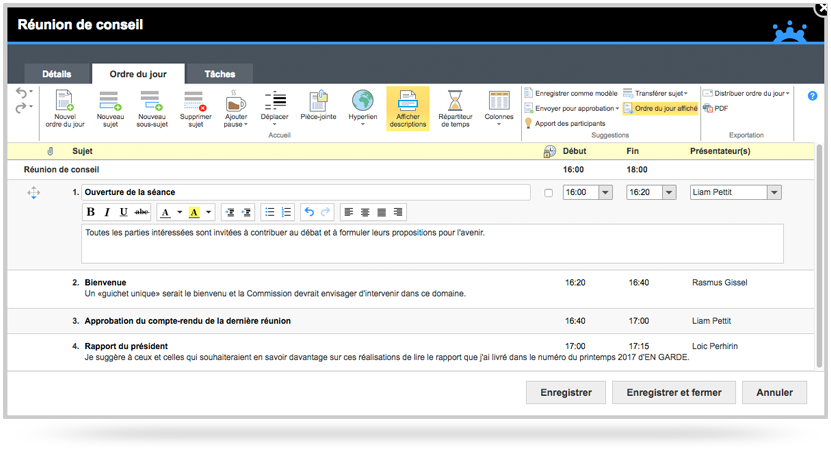Expand Transférer sujet dropdown
The height and width of the screenshot is (458, 831).
click(686, 94)
